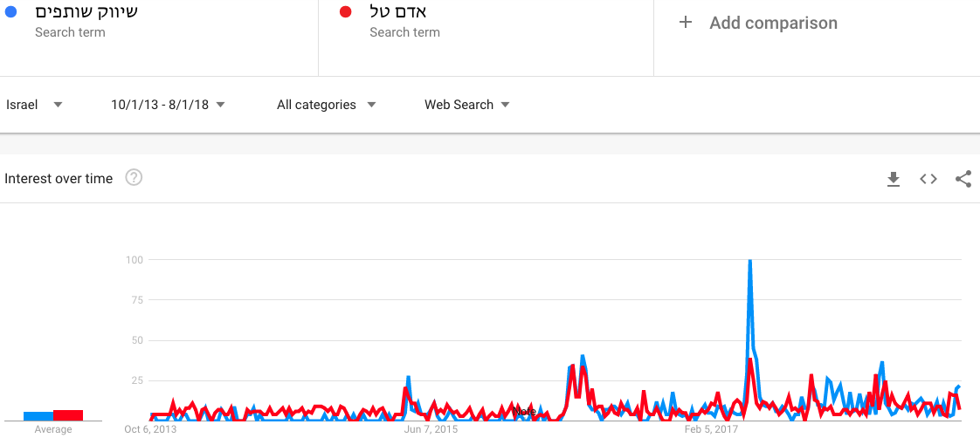The width and height of the screenshot is (980, 438).
Task: Click the Note marker on the chart
Action: pyautogui.click(x=524, y=412)
